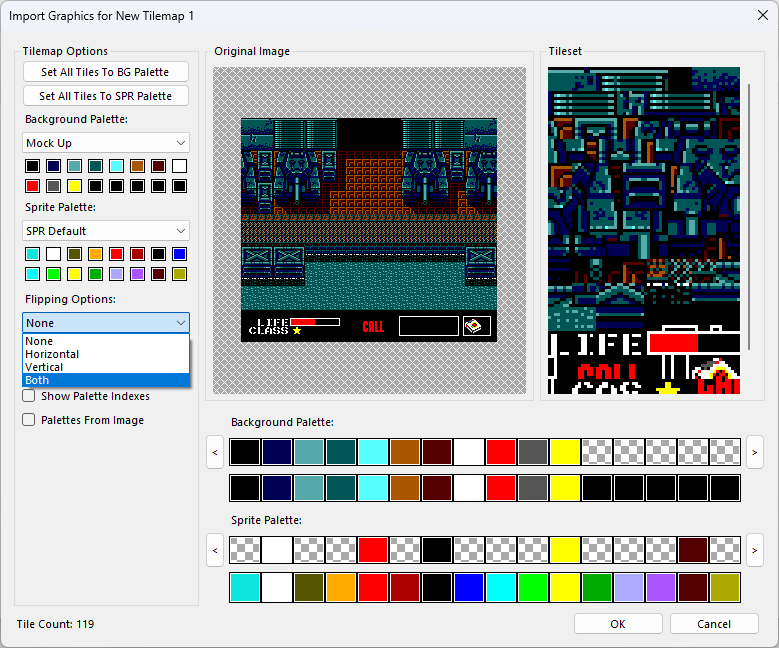The image size is (779, 648).
Task: Pick red in large upper Background Palette row
Action: [501, 452]
